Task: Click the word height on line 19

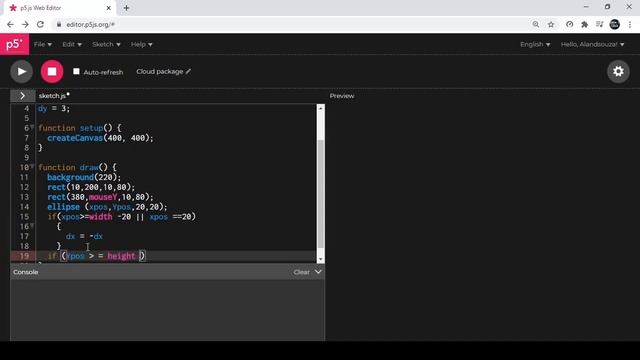Action: pyautogui.click(x=121, y=256)
